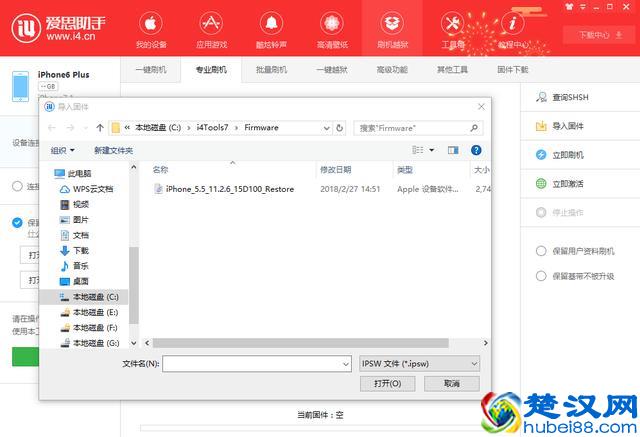Expand the address path history dropdown
The image size is (640, 437).
[x=327, y=128]
